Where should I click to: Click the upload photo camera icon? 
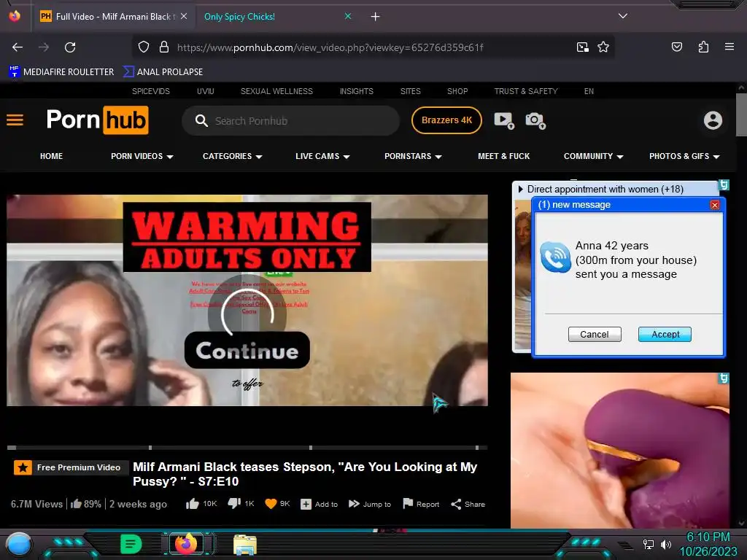click(535, 120)
